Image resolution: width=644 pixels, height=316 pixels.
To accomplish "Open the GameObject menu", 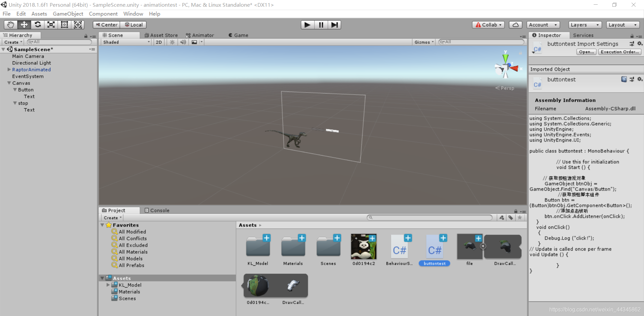I will (x=68, y=14).
